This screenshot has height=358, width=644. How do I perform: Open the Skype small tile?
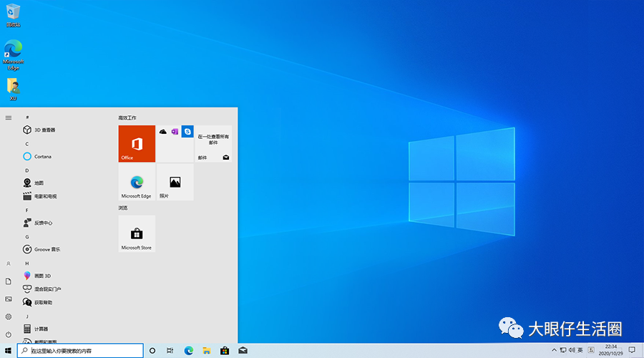click(x=187, y=132)
